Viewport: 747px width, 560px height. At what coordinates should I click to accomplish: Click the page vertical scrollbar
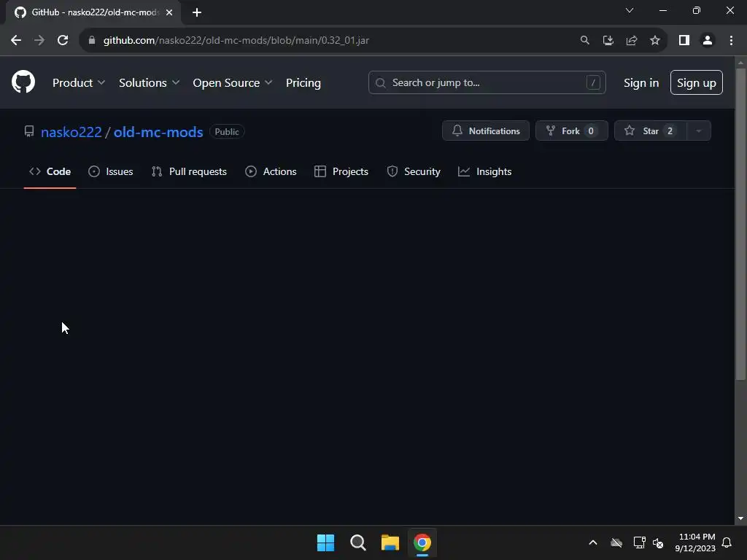pos(740,224)
